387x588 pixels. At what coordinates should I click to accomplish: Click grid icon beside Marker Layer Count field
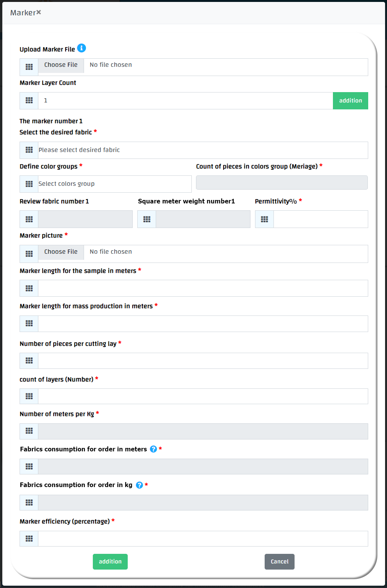[29, 101]
